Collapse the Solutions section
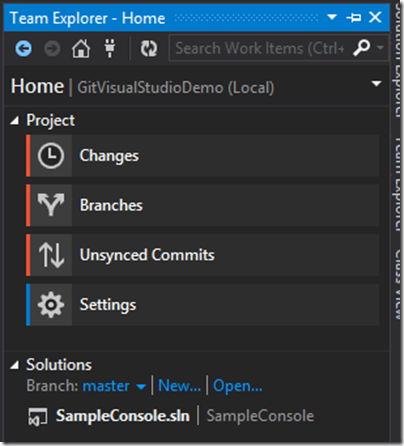 coord(15,365)
